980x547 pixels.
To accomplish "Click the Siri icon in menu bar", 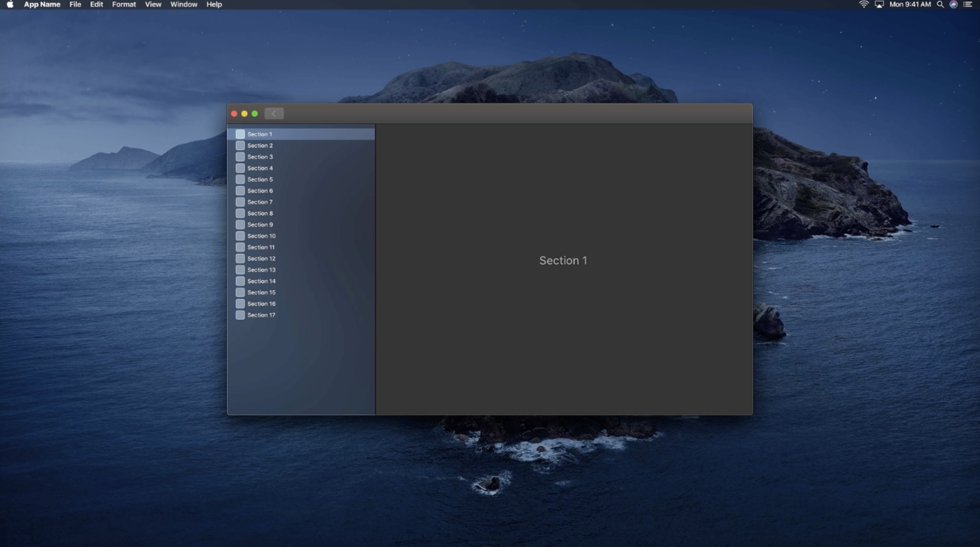I will pos(954,4).
